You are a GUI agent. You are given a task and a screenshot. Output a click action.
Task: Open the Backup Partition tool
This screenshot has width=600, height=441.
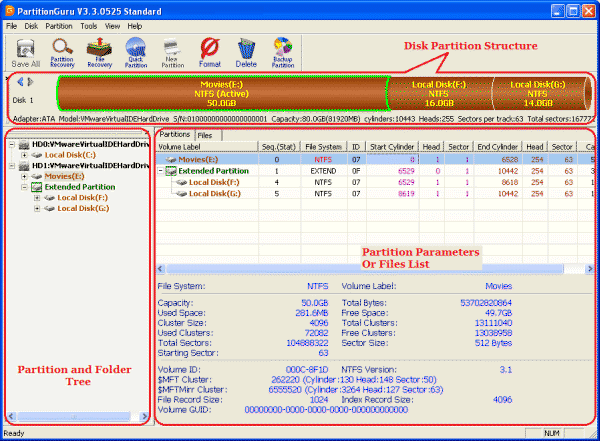tap(283, 53)
